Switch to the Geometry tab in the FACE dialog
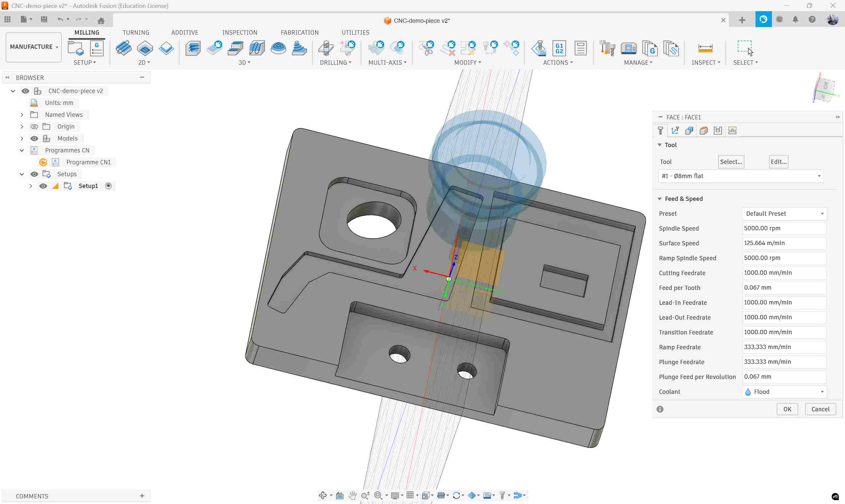This screenshot has height=504, width=845. 689,131
